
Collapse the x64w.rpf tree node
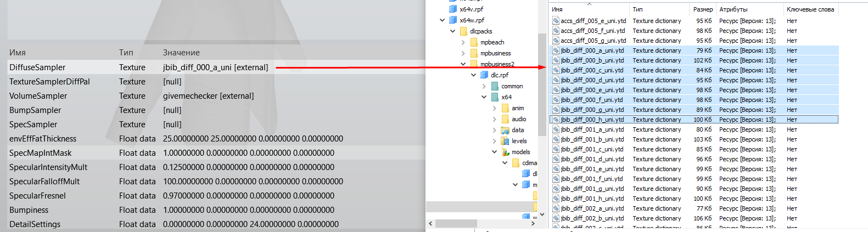coord(442,20)
